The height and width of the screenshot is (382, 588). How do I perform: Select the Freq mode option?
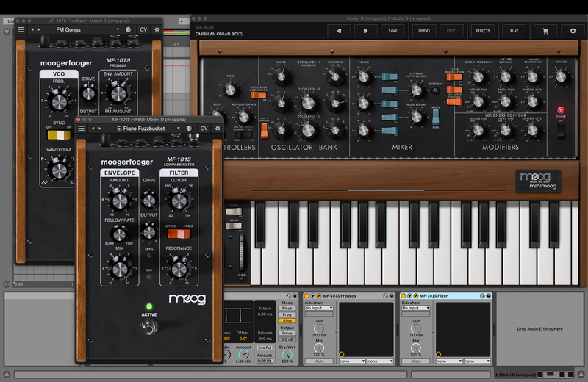click(x=287, y=314)
